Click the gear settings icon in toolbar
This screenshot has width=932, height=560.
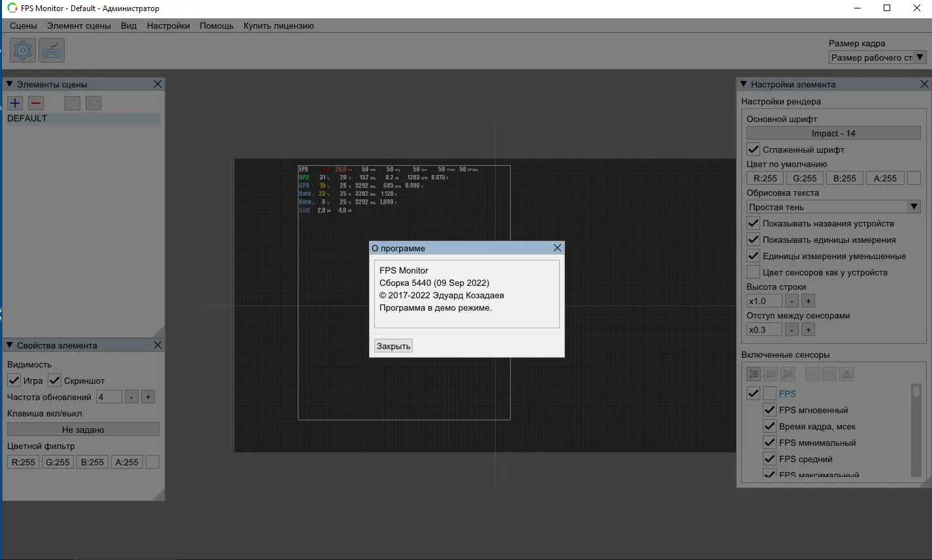[23, 50]
